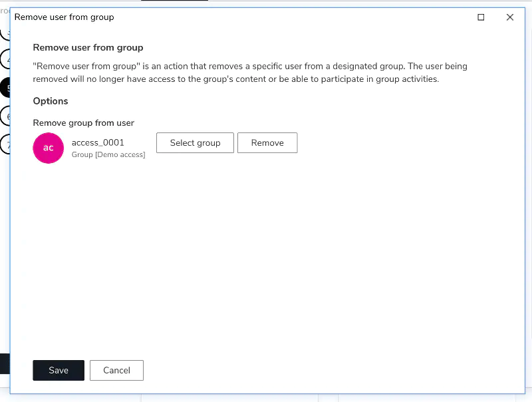
Task: Jump to step 6 in the stepper
Action: click(x=4, y=116)
